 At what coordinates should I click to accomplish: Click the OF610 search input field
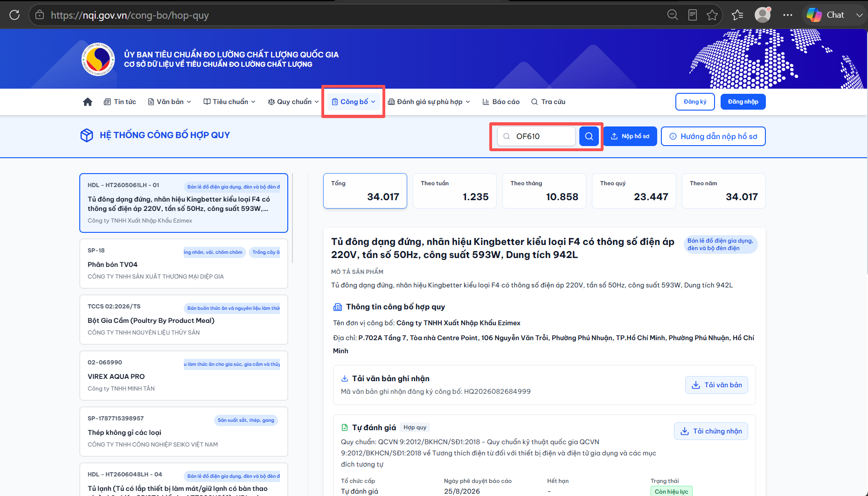[x=536, y=136]
